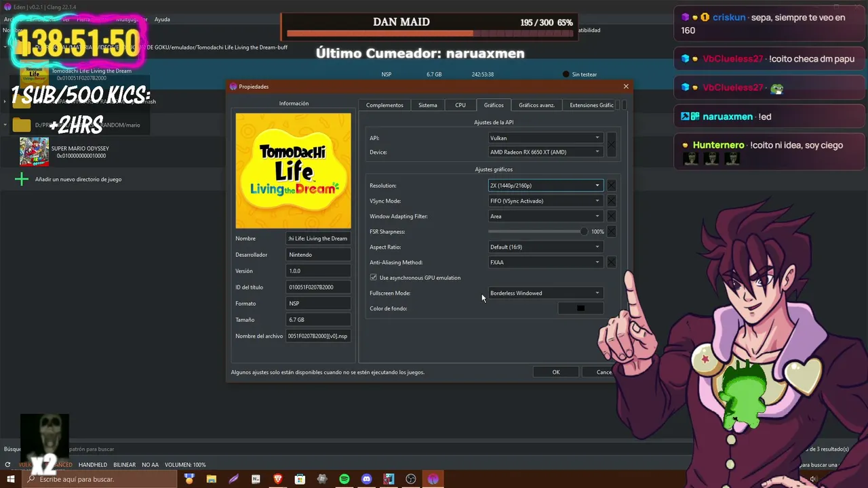The image size is (868, 488).
Task: Select the Gráficos tab
Action: pyautogui.click(x=494, y=105)
